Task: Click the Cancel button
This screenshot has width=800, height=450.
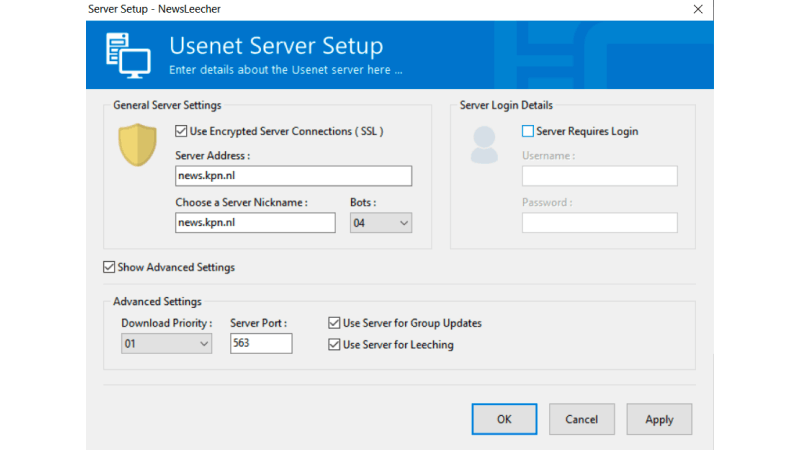Action: pyautogui.click(x=582, y=419)
